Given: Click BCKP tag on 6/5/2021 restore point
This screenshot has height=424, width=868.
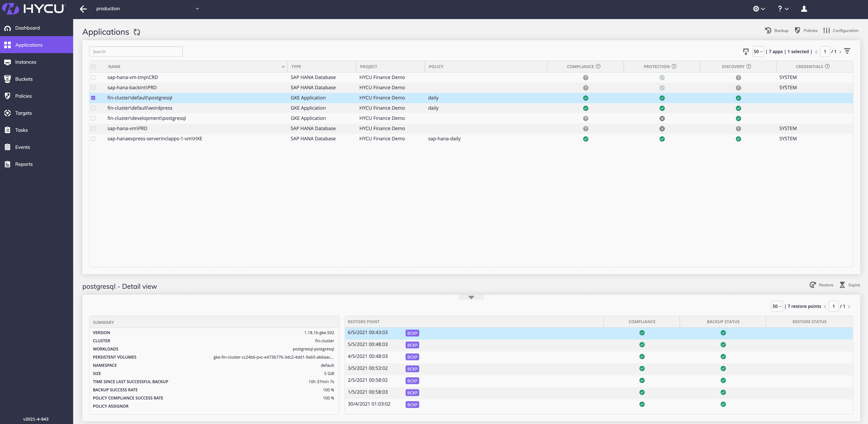Looking at the screenshot, I should [412, 333].
